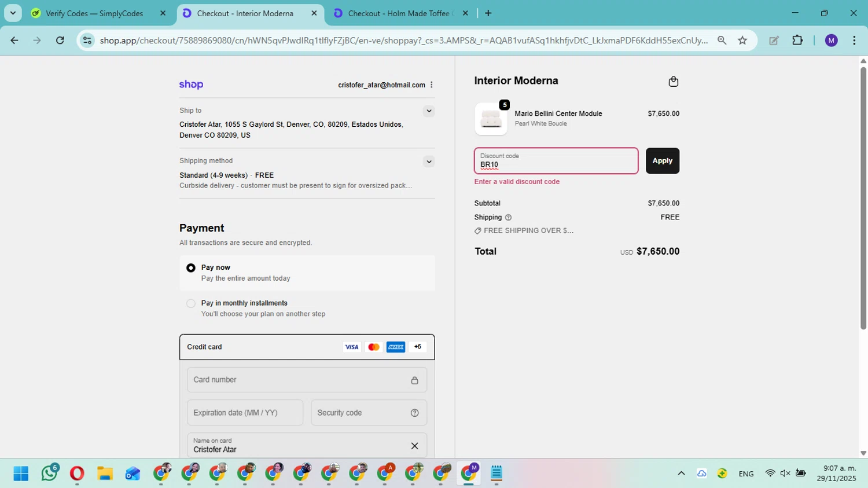Screen dimensions: 868x488
Task: Go back to the previous page
Action: point(14,41)
